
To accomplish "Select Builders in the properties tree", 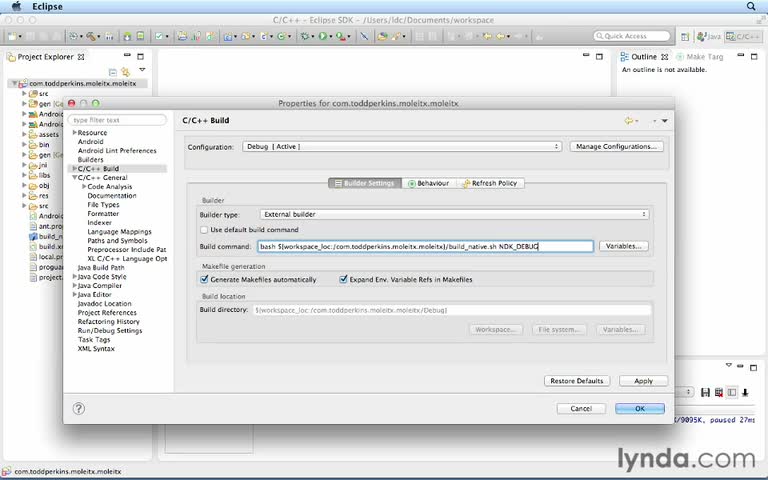I will pos(91,160).
